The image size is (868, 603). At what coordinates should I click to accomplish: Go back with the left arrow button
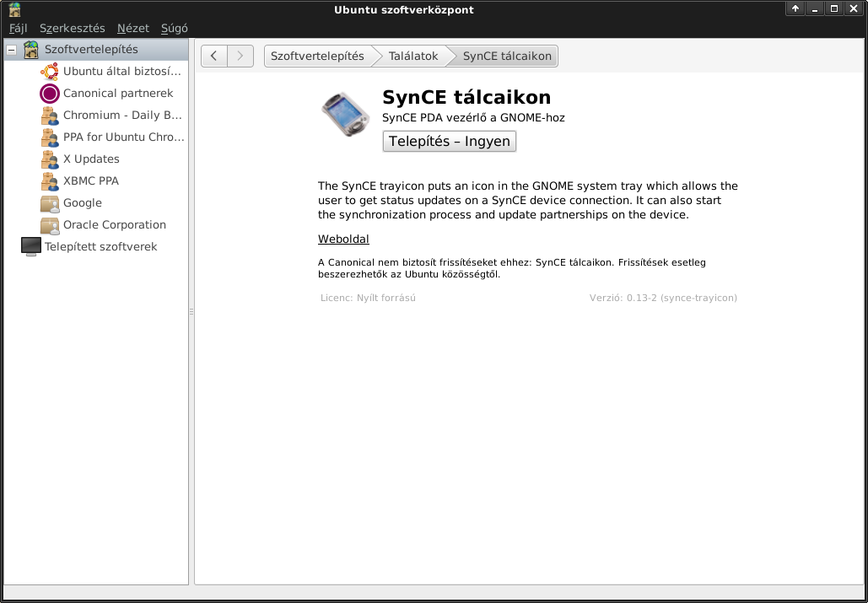213,56
